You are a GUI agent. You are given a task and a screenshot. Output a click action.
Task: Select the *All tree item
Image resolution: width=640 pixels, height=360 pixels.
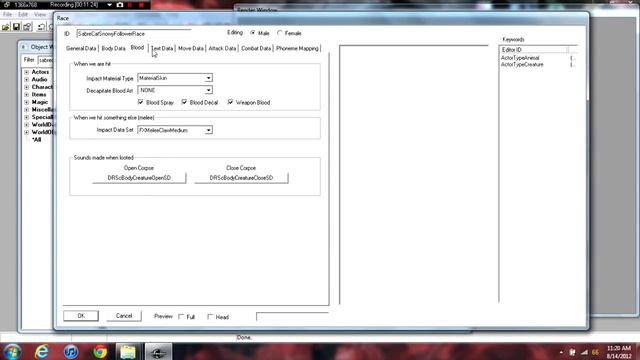click(37, 140)
